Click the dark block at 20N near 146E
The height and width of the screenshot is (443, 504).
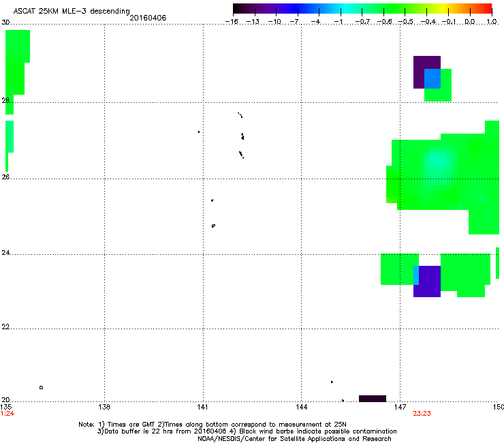click(373, 399)
